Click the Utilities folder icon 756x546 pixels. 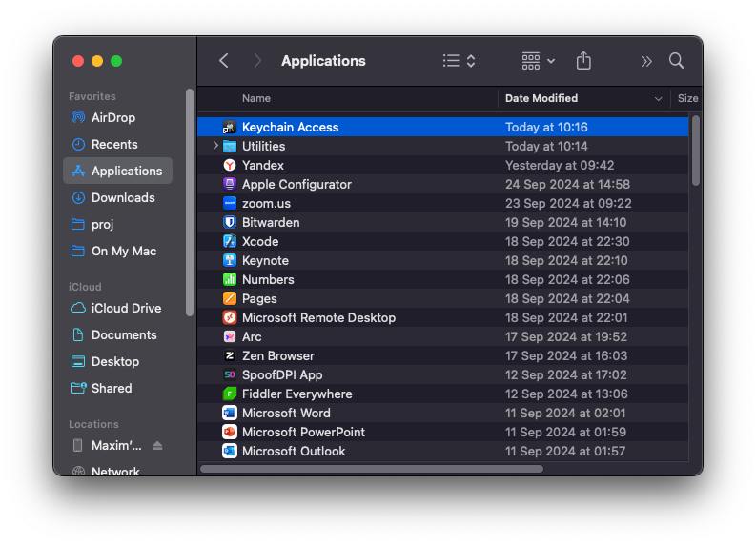pyautogui.click(x=230, y=146)
